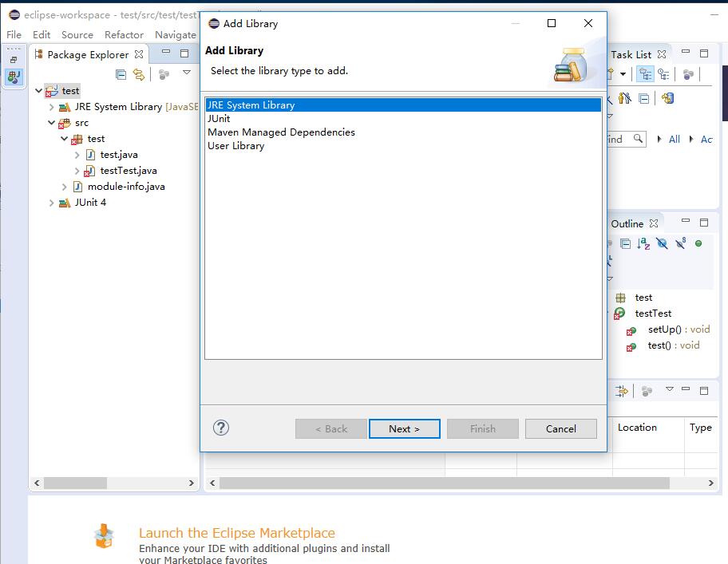Minimize the Task List view
The width and height of the screenshot is (728, 564).
686,52
